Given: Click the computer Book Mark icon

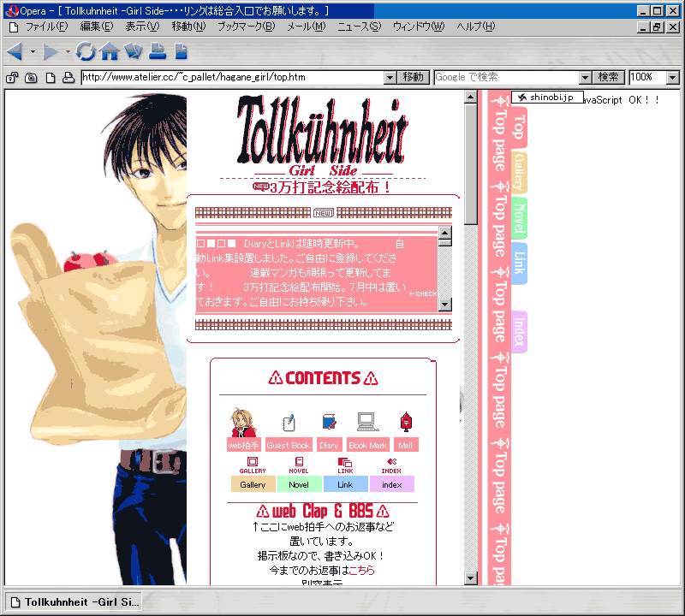Looking at the screenshot, I should point(367,422).
